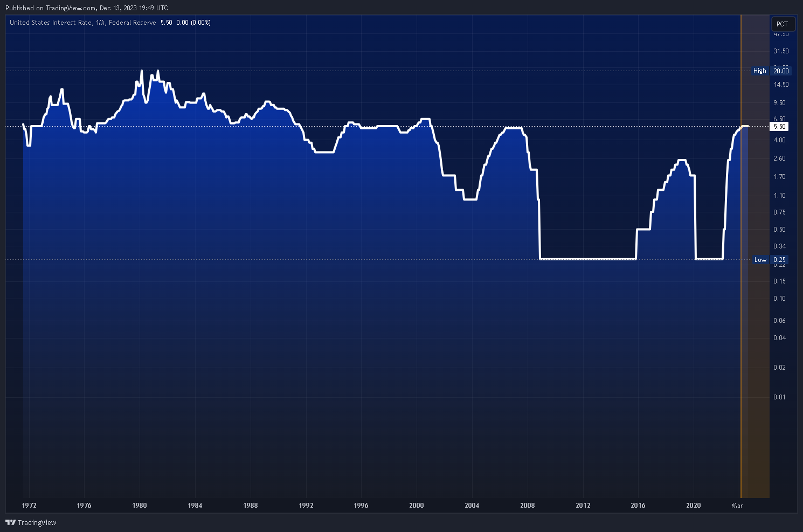Click the 0.25 low price label
Image resolution: width=803 pixels, height=532 pixels.
click(x=779, y=260)
